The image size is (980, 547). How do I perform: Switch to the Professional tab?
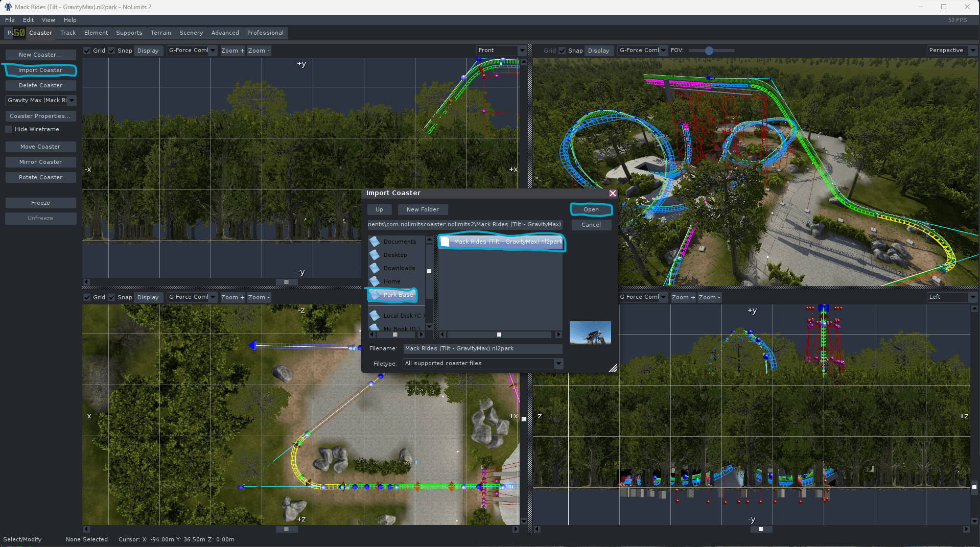coord(265,33)
